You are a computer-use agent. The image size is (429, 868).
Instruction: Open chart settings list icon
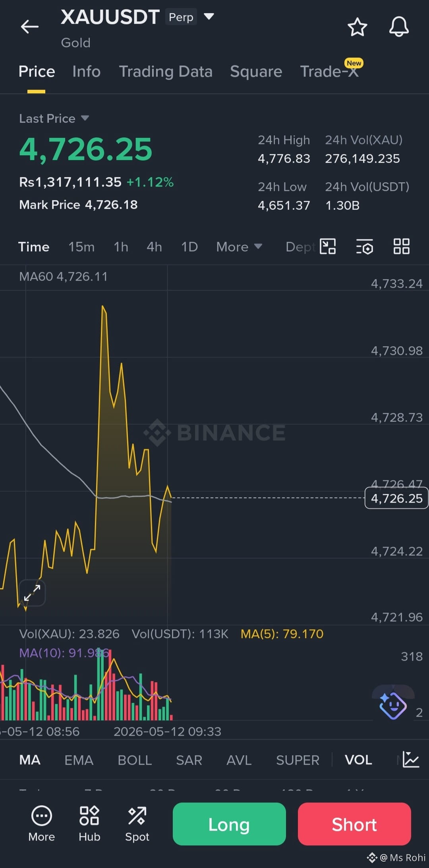pyautogui.click(x=364, y=247)
